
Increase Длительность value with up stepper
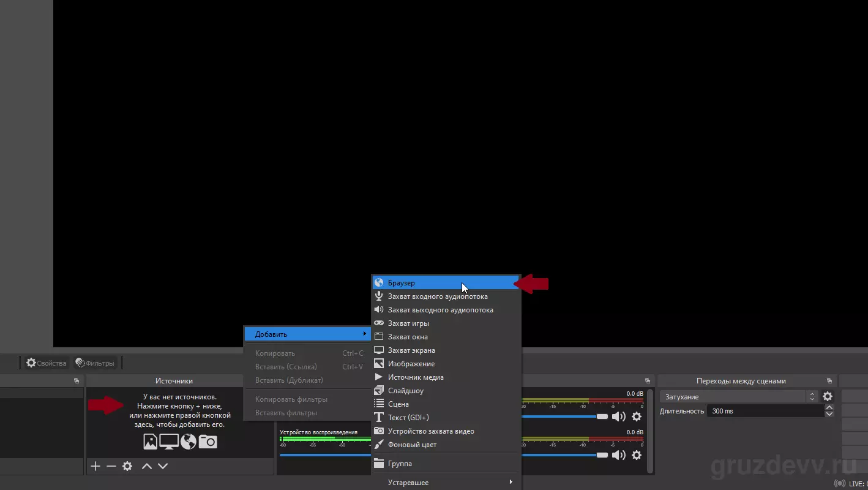coord(829,408)
